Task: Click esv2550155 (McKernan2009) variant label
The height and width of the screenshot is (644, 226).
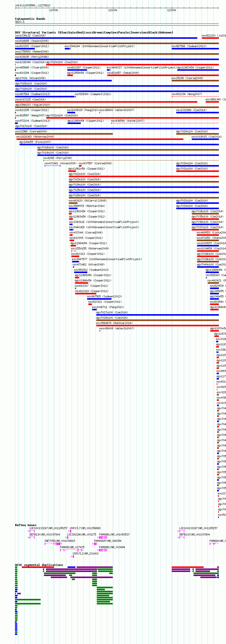Action: coord(90,248)
